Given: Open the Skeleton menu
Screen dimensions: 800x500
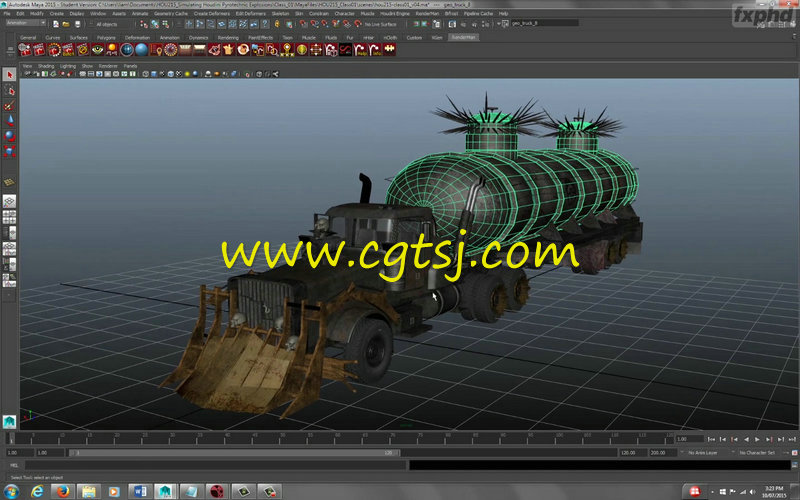Looking at the screenshot, I should coord(280,13).
